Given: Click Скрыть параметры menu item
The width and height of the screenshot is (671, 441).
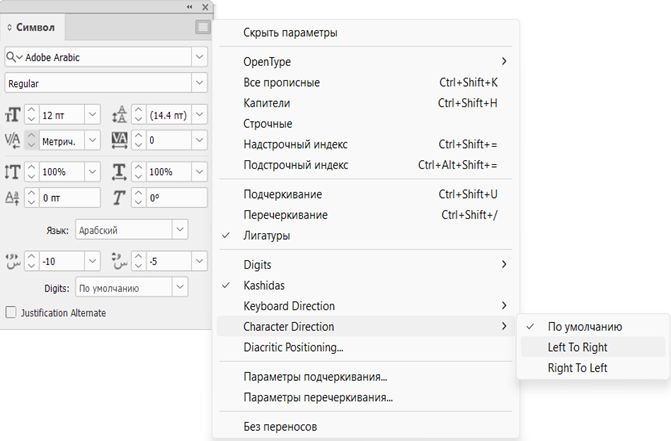Looking at the screenshot, I should pos(365,33).
